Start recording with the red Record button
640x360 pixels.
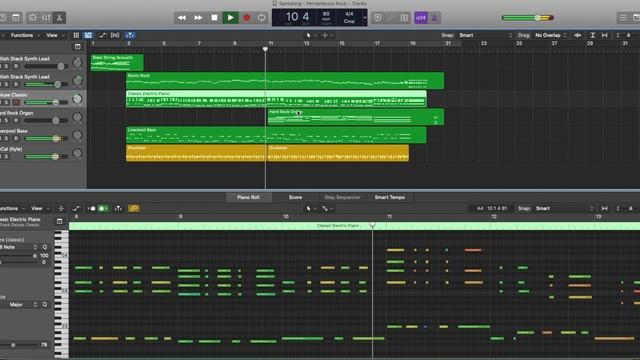click(x=247, y=18)
